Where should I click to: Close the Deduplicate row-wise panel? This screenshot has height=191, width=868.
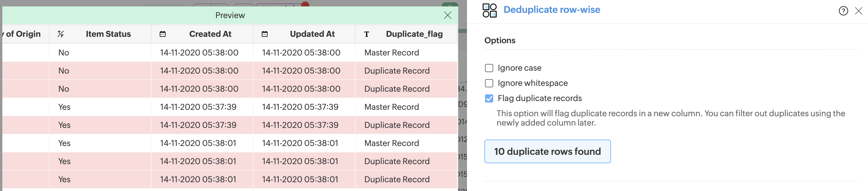click(x=858, y=11)
